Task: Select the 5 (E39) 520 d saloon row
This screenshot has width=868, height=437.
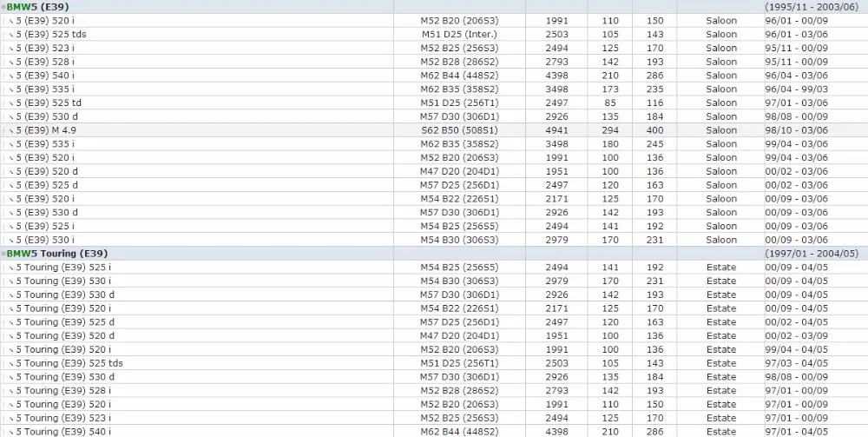Action: pyautogui.click(x=434, y=172)
